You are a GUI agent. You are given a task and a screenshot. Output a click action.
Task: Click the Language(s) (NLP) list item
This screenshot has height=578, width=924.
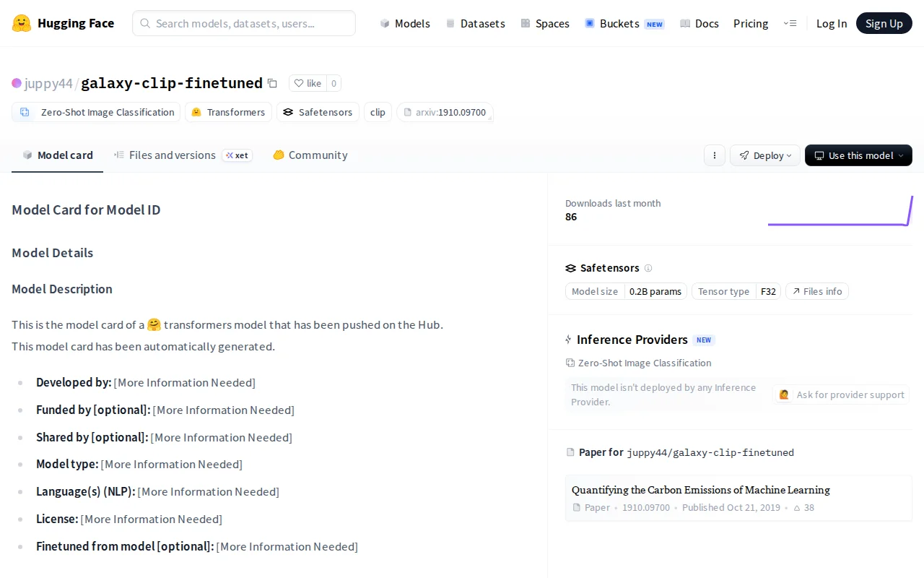[157, 491]
